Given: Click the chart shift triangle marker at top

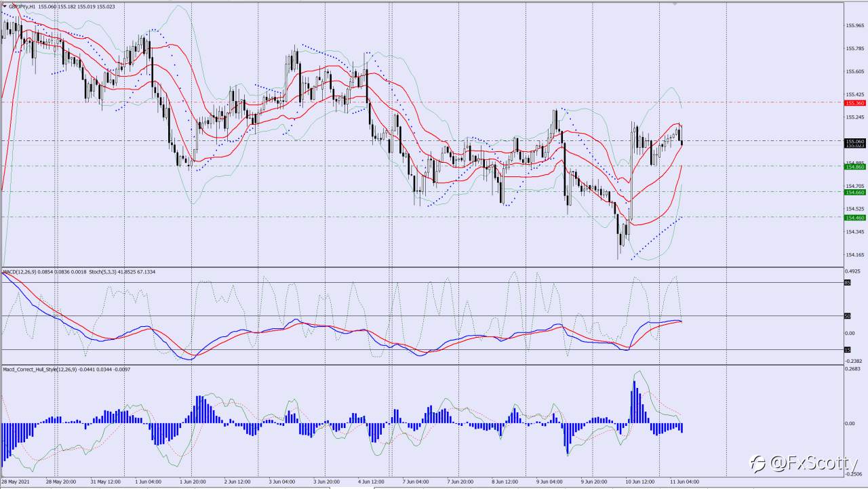Looking at the screenshot, I should coord(674,3).
